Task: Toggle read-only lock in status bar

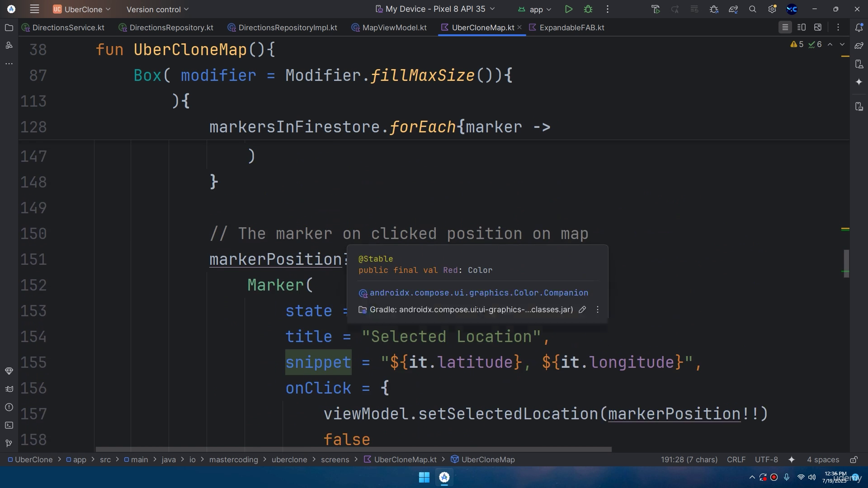Action: tap(854, 460)
